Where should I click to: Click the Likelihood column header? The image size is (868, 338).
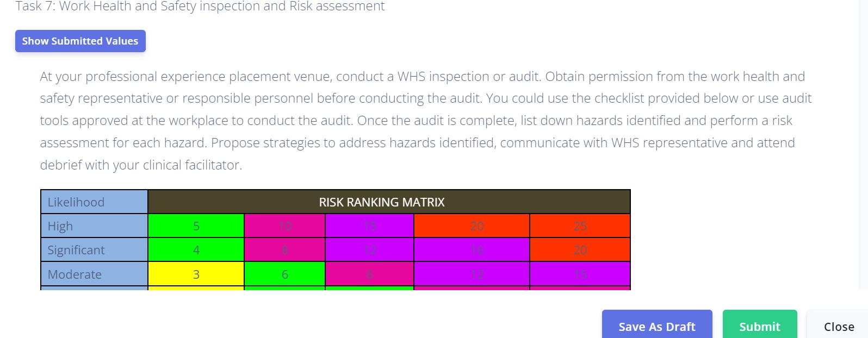pyautogui.click(x=75, y=202)
